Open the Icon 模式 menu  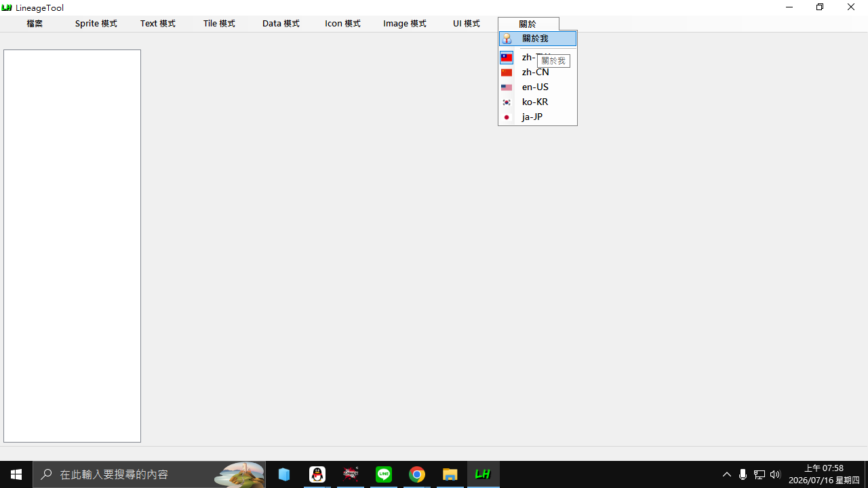tap(342, 24)
